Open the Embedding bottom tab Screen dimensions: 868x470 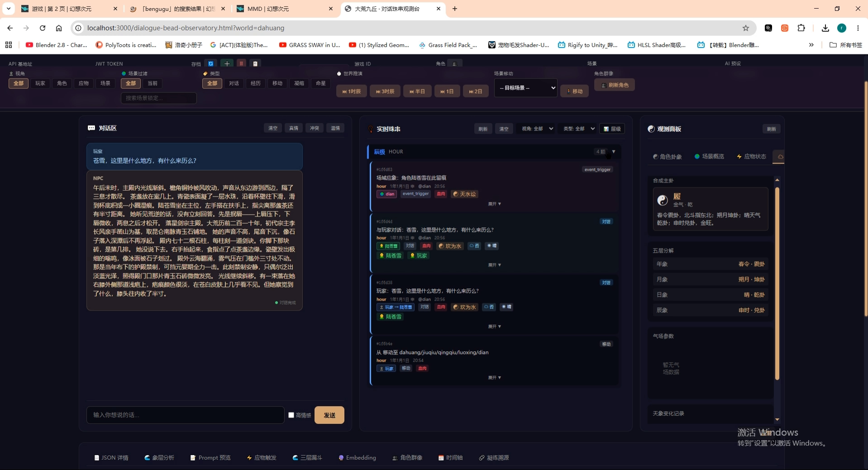pos(357,458)
